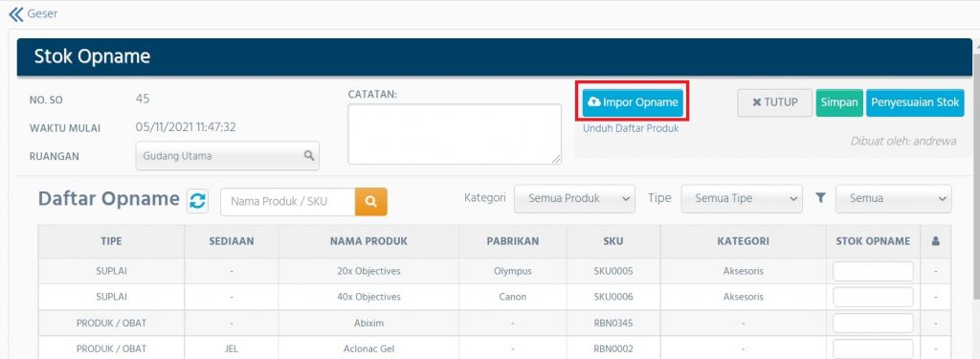Click the Unduh Daftar Produk link
The height and width of the screenshot is (359, 980).
pyautogui.click(x=631, y=128)
